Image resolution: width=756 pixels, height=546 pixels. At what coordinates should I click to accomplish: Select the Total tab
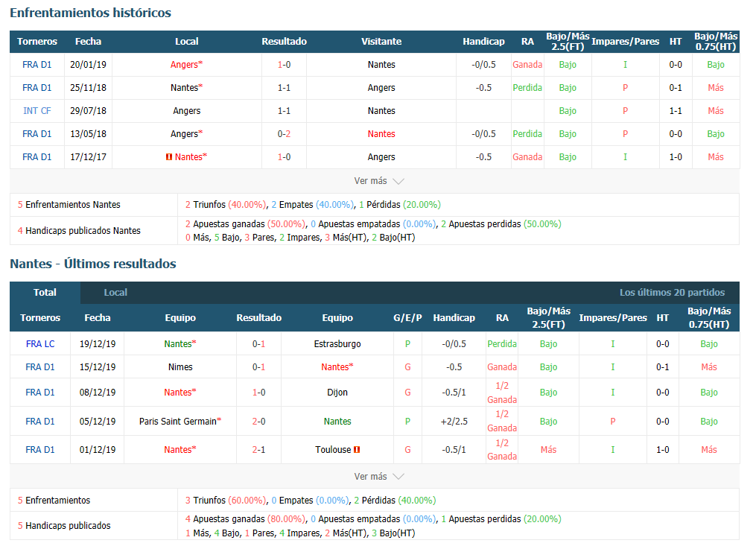pos(45,293)
